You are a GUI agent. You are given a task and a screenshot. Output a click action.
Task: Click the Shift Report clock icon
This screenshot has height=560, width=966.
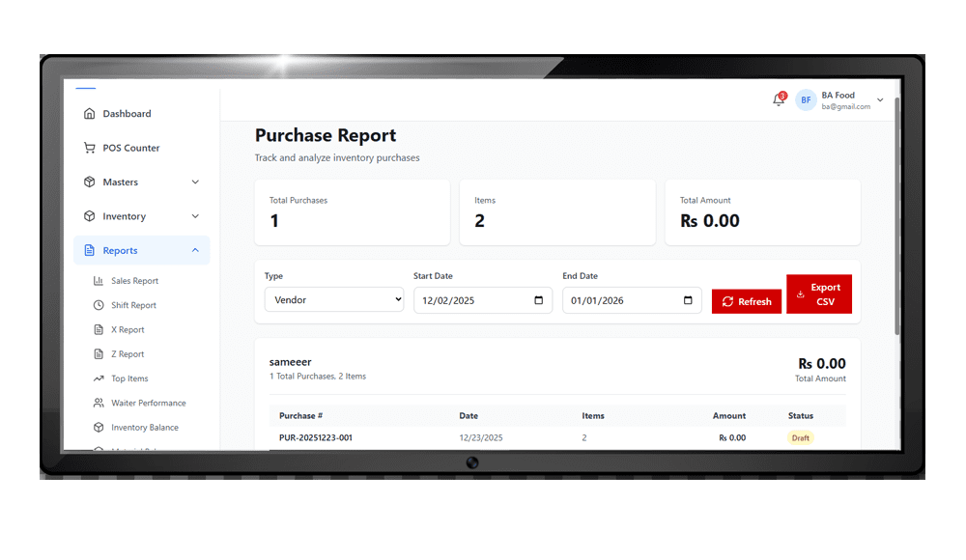coord(99,305)
